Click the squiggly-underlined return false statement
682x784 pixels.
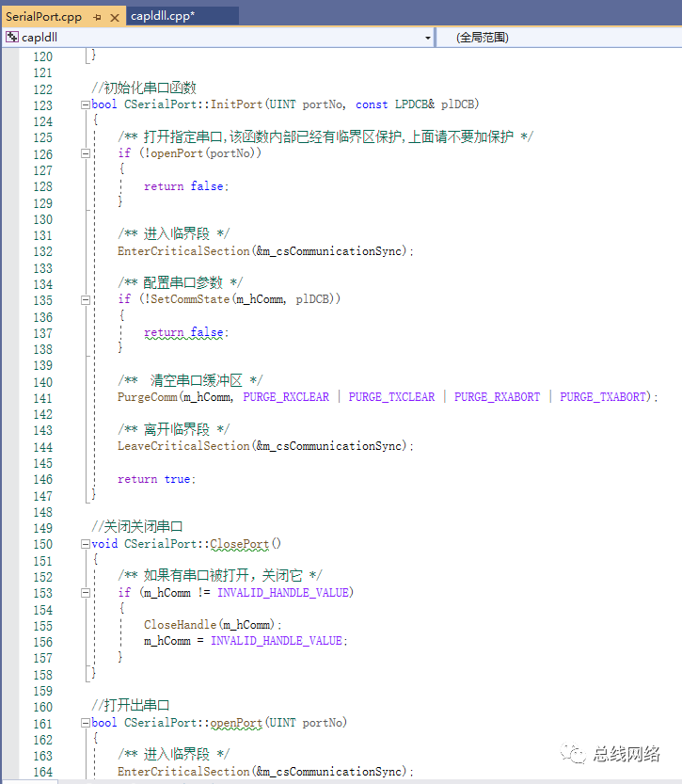[x=185, y=332]
